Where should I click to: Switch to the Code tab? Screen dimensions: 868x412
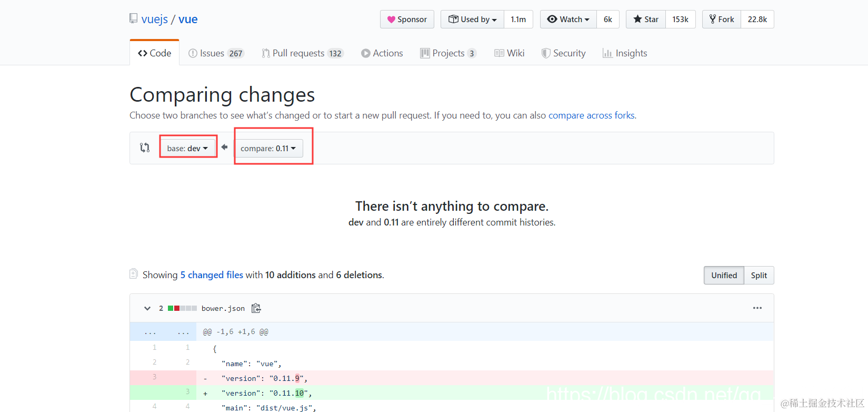[x=154, y=53]
